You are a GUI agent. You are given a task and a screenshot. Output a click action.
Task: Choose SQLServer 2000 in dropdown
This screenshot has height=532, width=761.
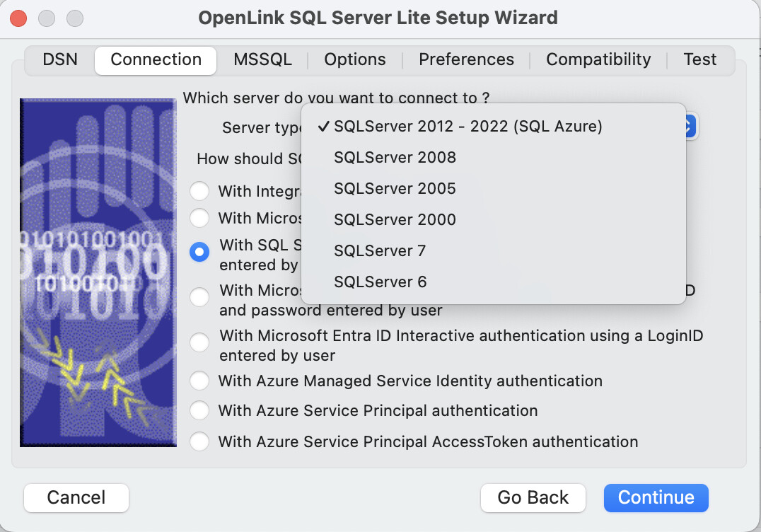(395, 220)
